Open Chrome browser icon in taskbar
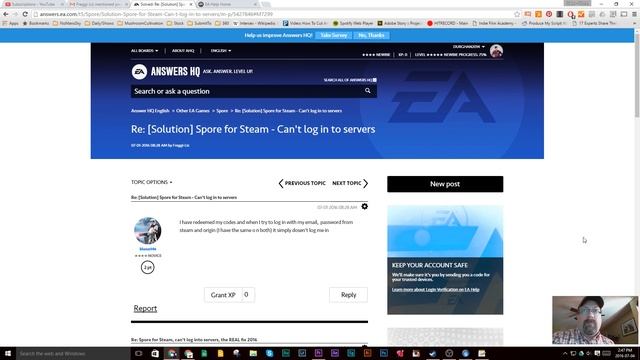The width and height of the screenshot is (640, 360). point(172,353)
